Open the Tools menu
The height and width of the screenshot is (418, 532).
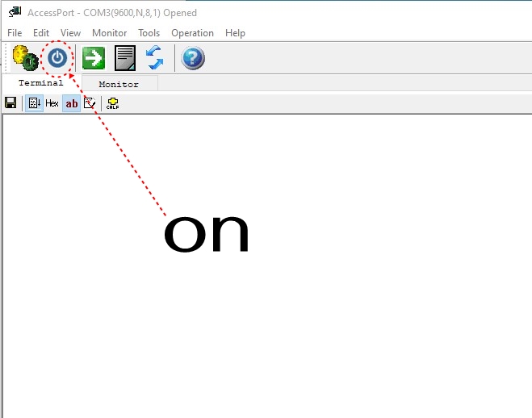click(x=149, y=33)
